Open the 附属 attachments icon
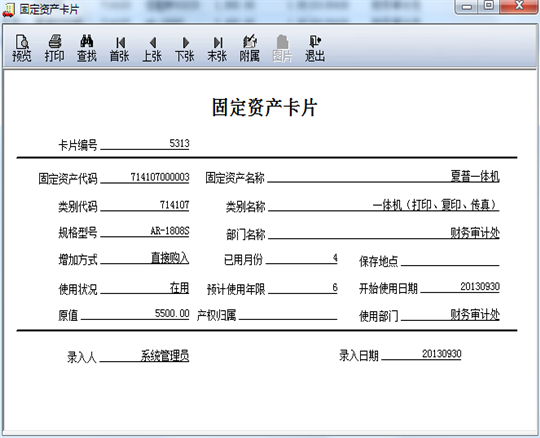Viewport: 540px width, 438px height. click(250, 48)
